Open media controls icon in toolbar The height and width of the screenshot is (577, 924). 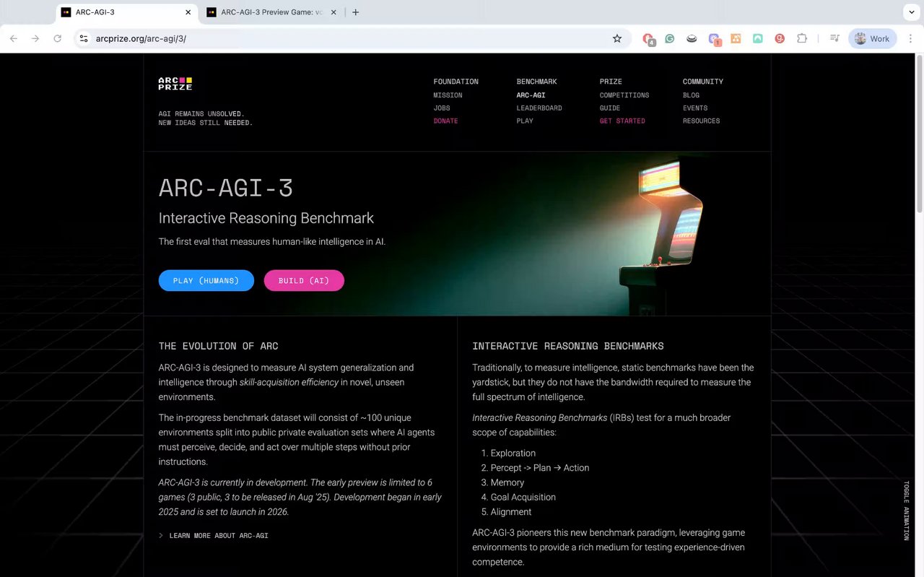pos(834,38)
